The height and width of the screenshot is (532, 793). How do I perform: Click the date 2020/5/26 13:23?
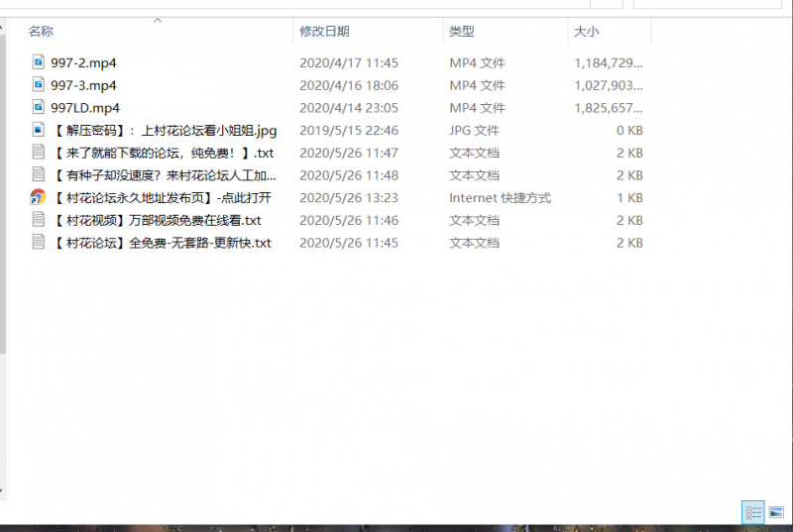click(349, 197)
